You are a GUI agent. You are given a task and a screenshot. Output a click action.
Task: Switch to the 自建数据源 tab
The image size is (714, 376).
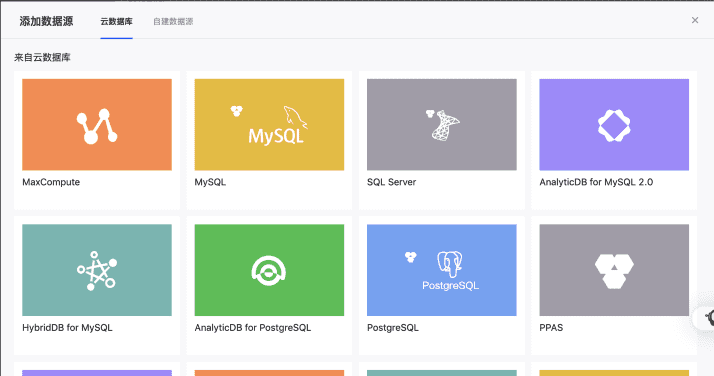(173, 21)
